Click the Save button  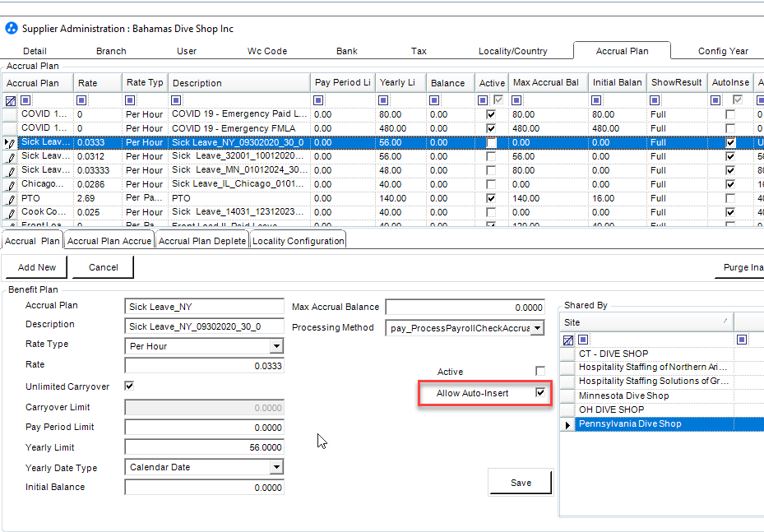[x=521, y=483]
